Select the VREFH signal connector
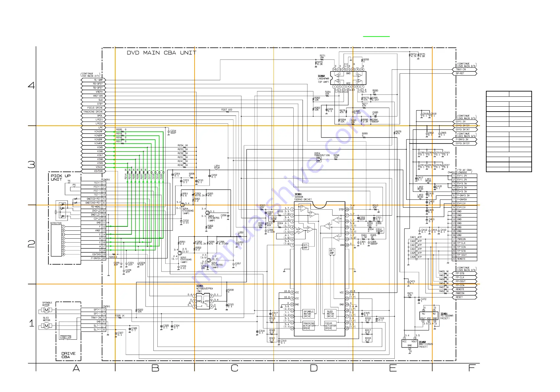The width and height of the screenshot is (560, 392). (x=93, y=92)
